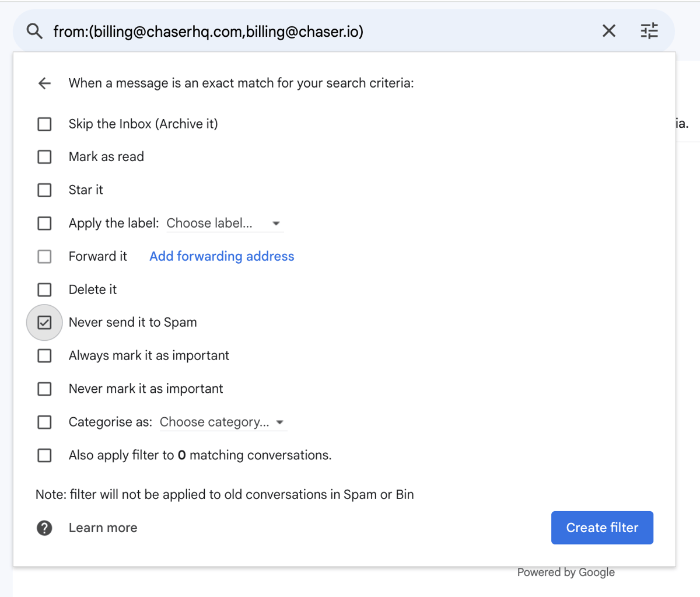The image size is (700, 597).
Task: Click Add forwarding address link
Action: (222, 256)
